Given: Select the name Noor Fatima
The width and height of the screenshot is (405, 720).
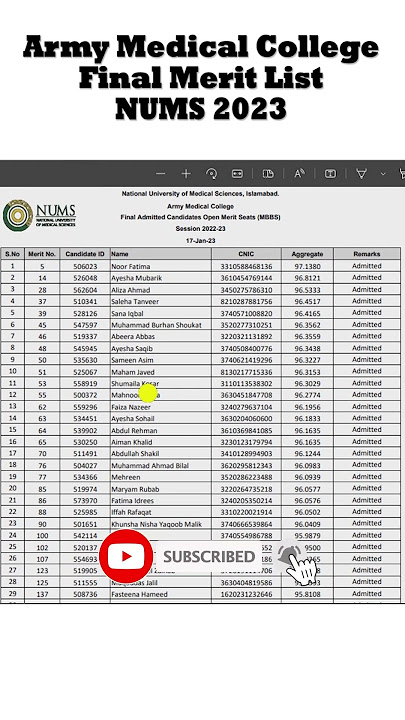Looking at the screenshot, I should (x=130, y=266).
